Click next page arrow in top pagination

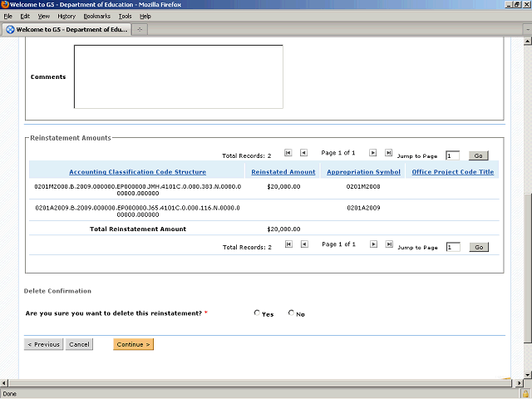373,153
